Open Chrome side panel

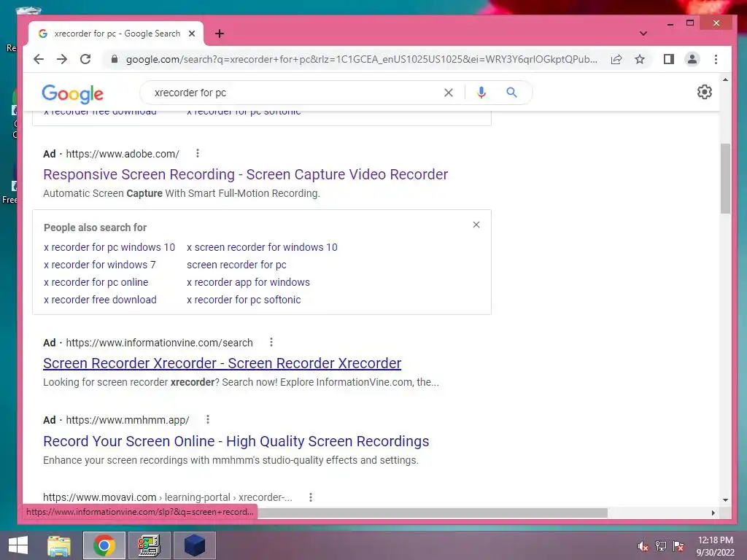pos(668,59)
